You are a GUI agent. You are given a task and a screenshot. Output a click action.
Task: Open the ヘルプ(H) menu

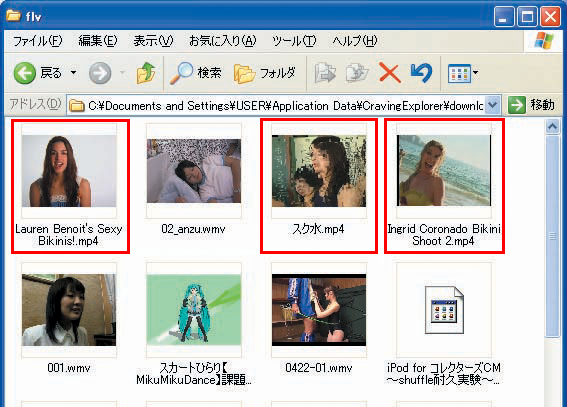[x=355, y=40]
